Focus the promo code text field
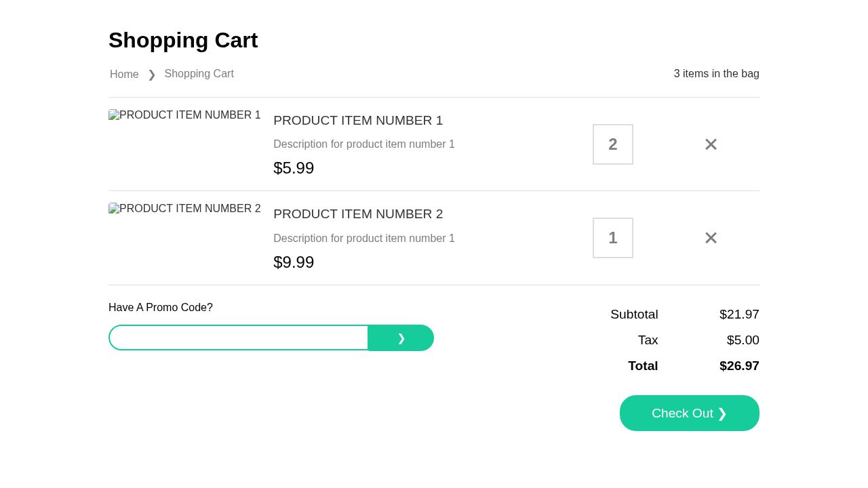868x488 pixels. click(239, 338)
